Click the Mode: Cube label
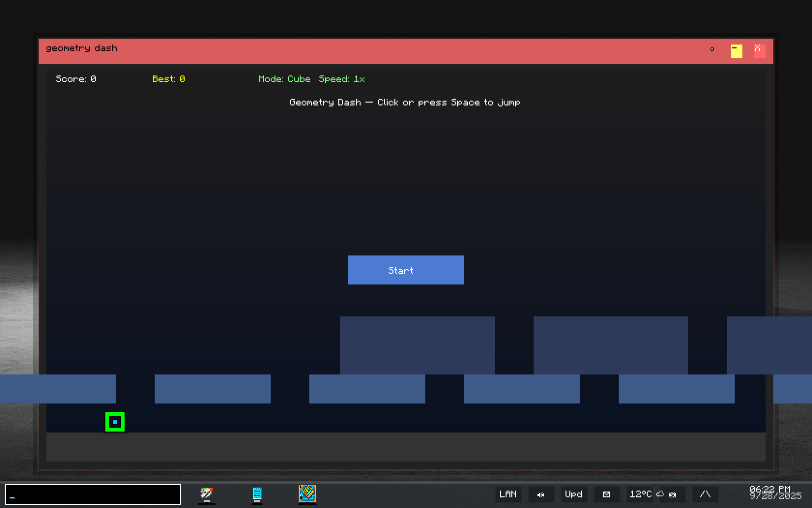The image size is (812, 508). click(284, 79)
